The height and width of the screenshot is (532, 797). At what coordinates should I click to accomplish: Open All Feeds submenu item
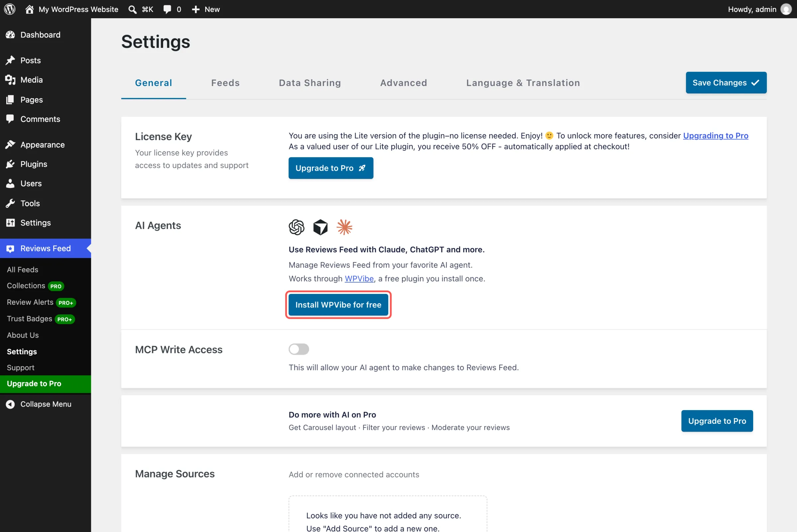coord(22,269)
